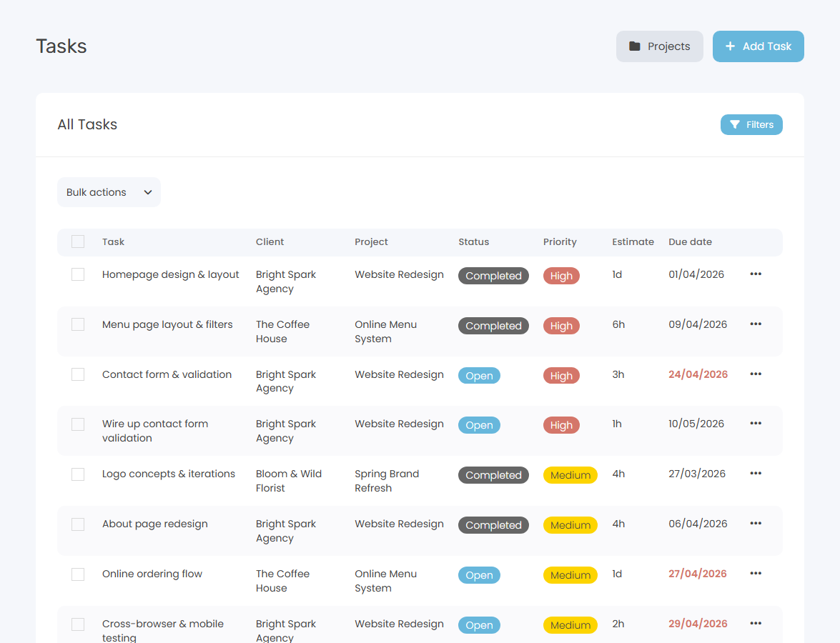Click the due date 01/04/2026
The height and width of the screenshot is (643, 840).
pos(696,274)
